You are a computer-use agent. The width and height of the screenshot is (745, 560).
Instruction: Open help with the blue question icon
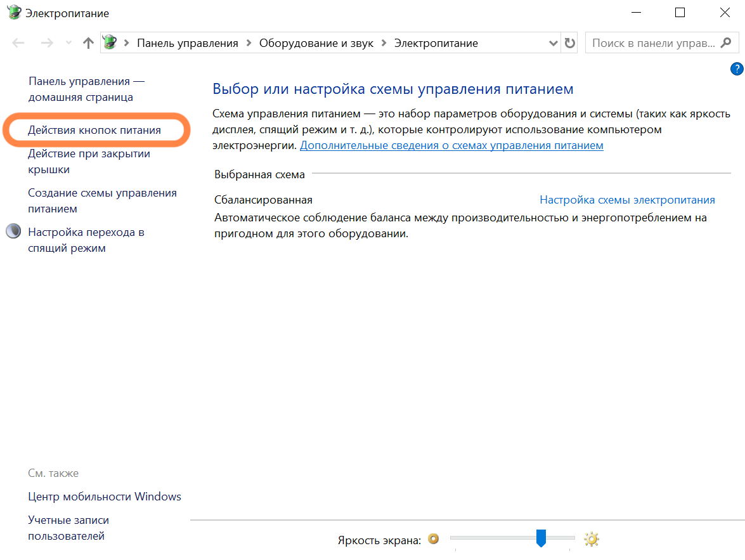[737, 69]
